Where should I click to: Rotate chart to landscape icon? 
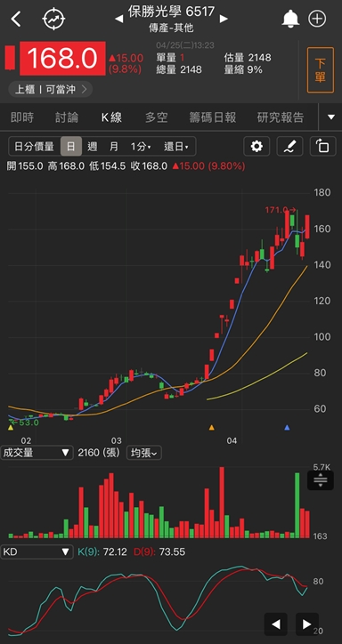click(x=323, y=146)
